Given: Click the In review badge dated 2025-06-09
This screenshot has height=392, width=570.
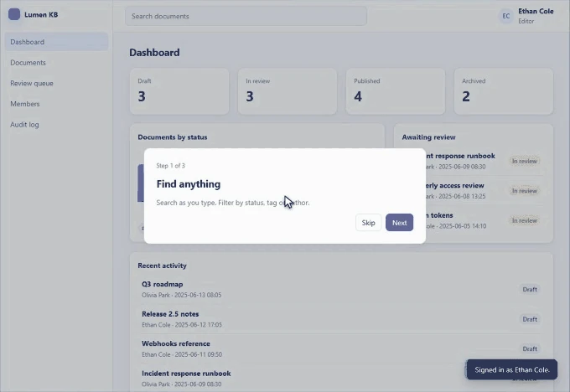Looking at the screenshot, I should (524, 161).
